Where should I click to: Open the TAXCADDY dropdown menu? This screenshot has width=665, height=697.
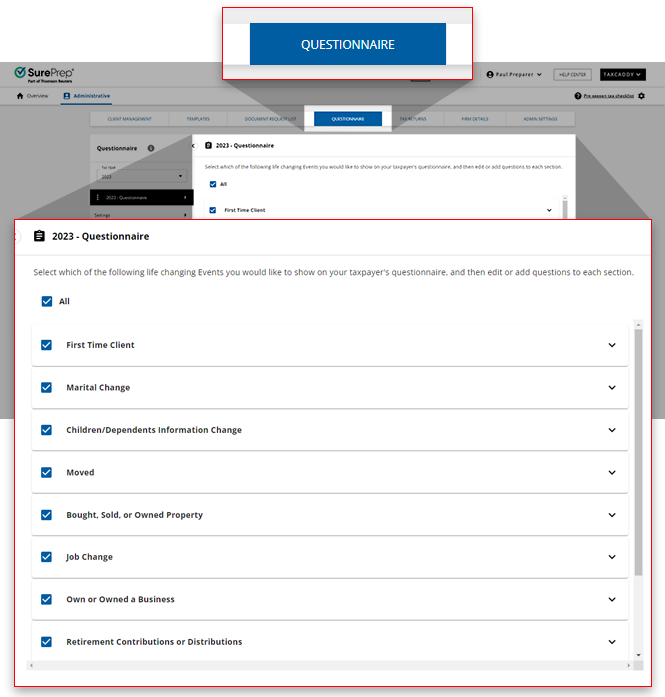click(x=623, y=75)
